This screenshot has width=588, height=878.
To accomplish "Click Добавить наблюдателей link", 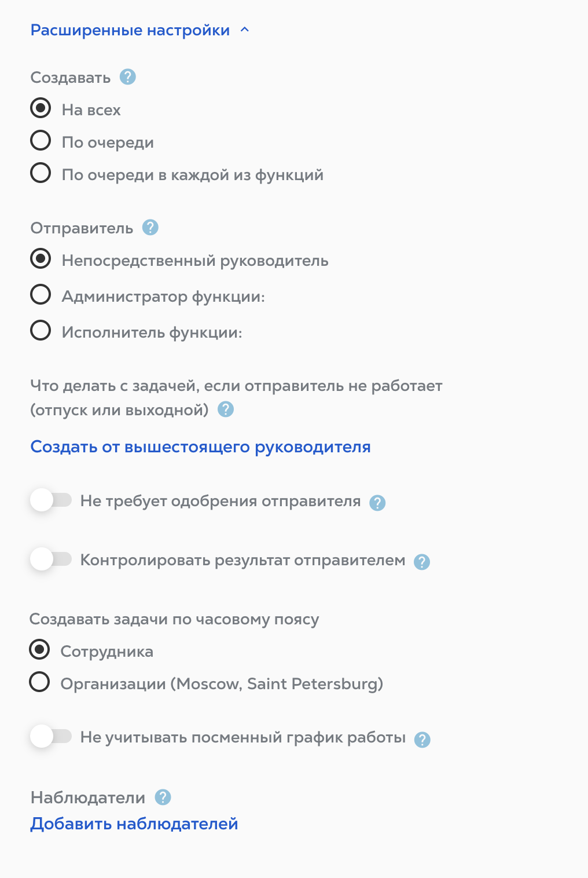I will coord(134,824).
